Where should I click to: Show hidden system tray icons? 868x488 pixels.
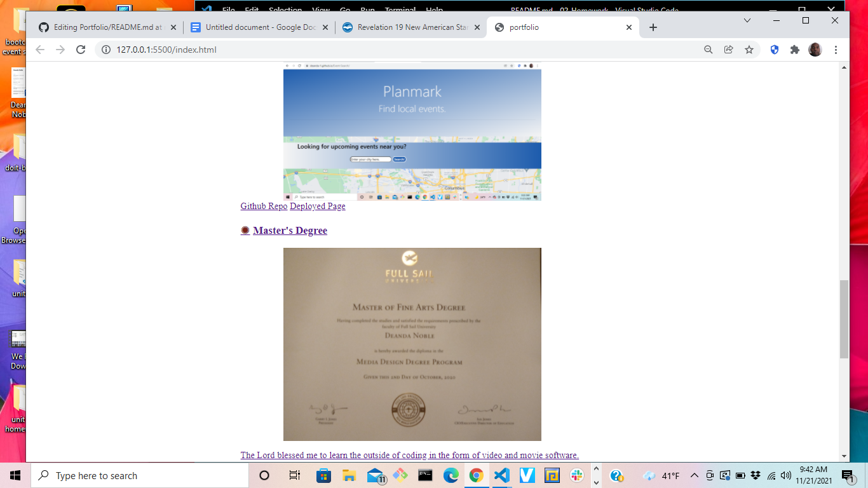(694, 475)
